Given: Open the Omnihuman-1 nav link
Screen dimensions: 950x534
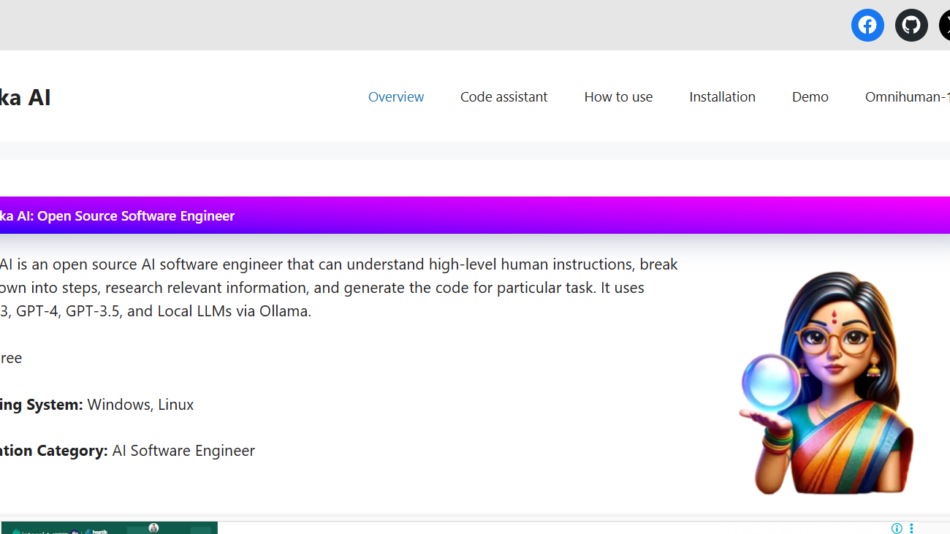Looking at the screenshot, I should point(906,97).
